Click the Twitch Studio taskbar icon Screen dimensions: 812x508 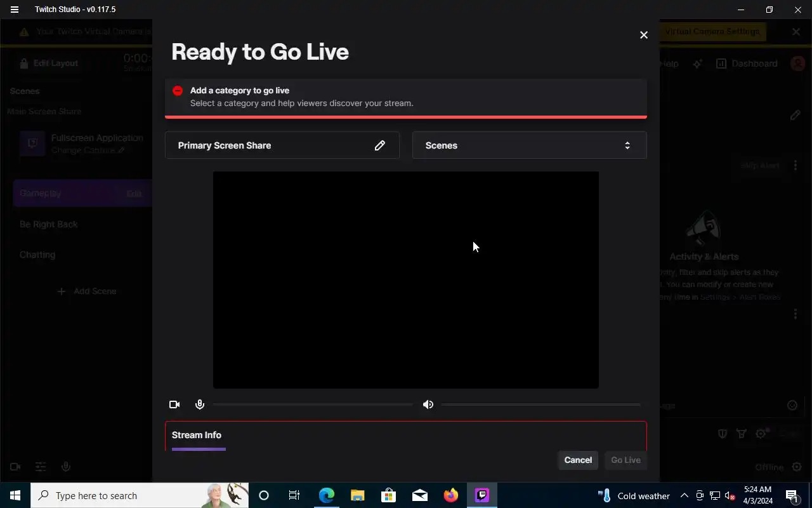[482, 496]
